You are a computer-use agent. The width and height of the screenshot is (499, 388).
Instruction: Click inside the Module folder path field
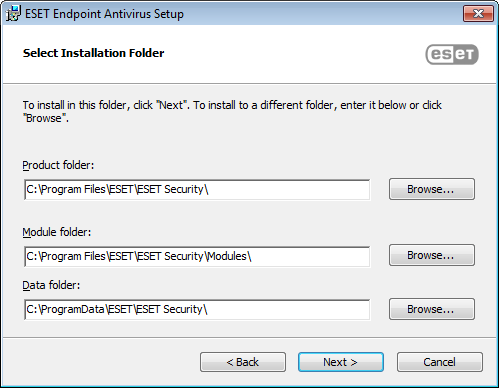click(x=197, y=256)
